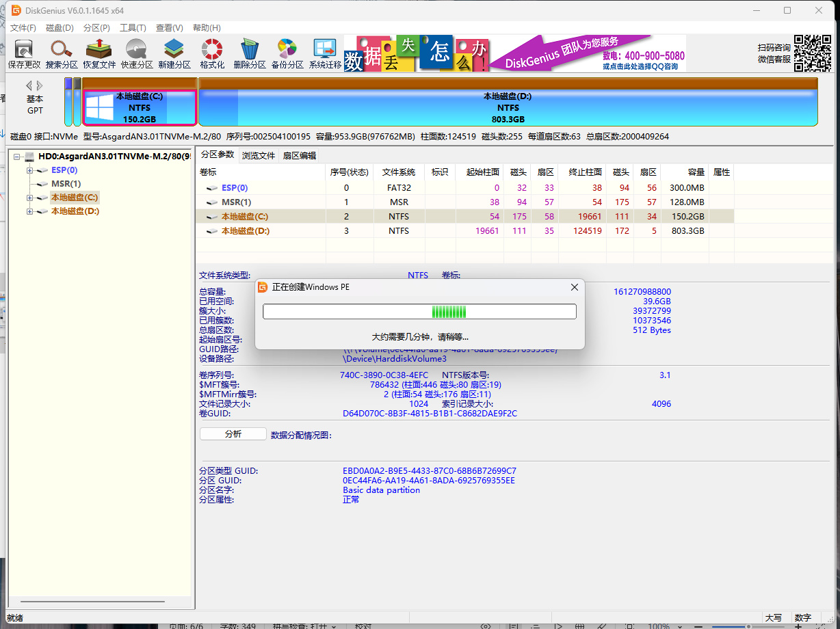Select the 本地磁盘(C:) row in partition table
840x629 pixels.
point(465,217)
